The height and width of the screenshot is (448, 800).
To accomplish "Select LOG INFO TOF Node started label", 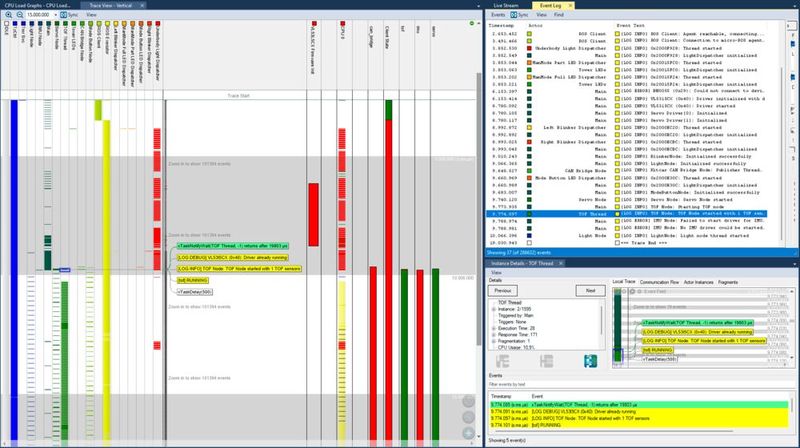I will [x=239, y=269].
